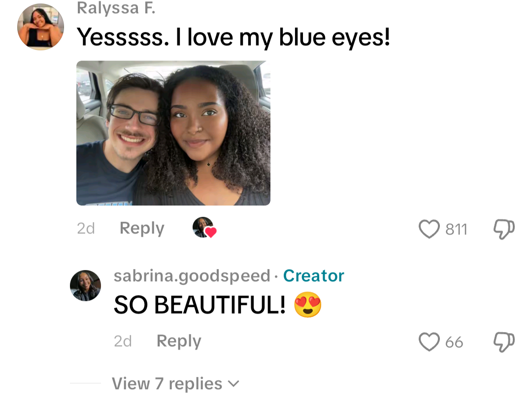Open the sabrina.goodspeed username link
The width and height of the screenshot is (532, 406).
pyautogui.click(x=192, y=275)
